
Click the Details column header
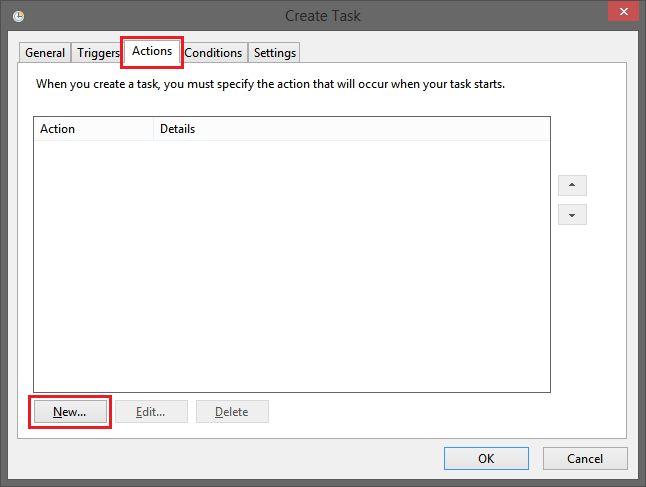pos(352,129)
